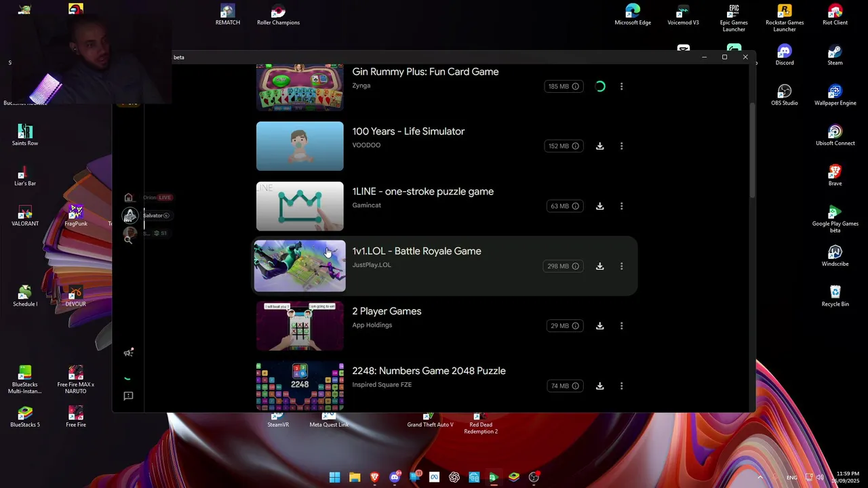This screenshot has height=488, width=868.
Task: Open the 100 Years - Life Simulator title
Action: tap(408, 131)
